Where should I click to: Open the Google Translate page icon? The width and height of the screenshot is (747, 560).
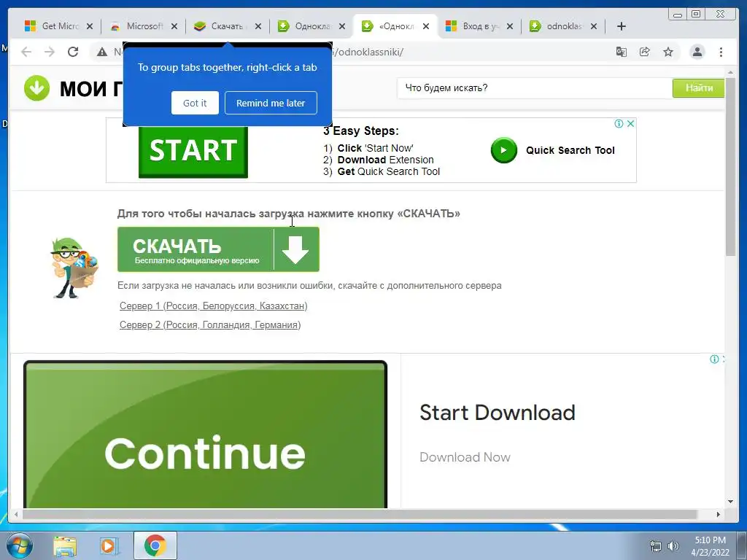tap(622, 52)
